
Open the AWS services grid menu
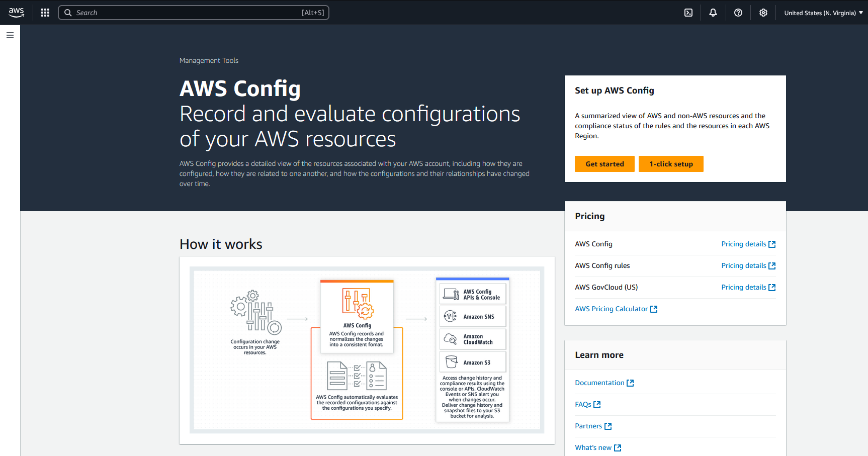click(x=45, y=13)
